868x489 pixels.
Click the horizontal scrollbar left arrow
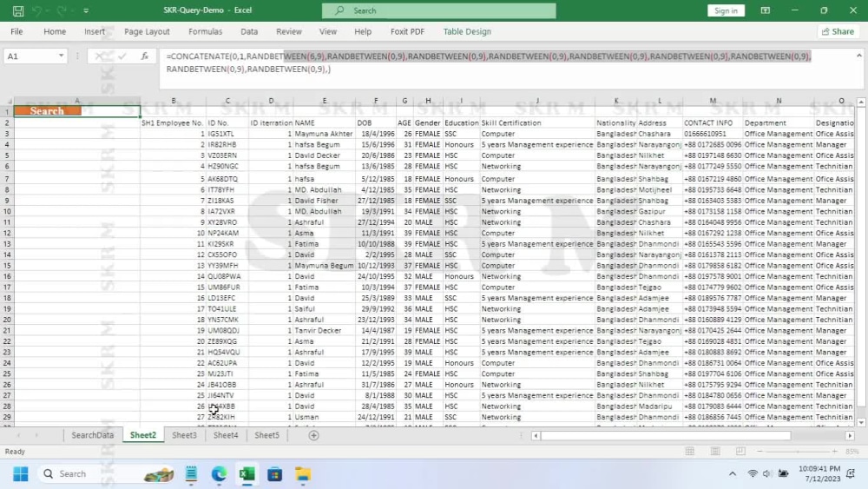coord(536,436)
